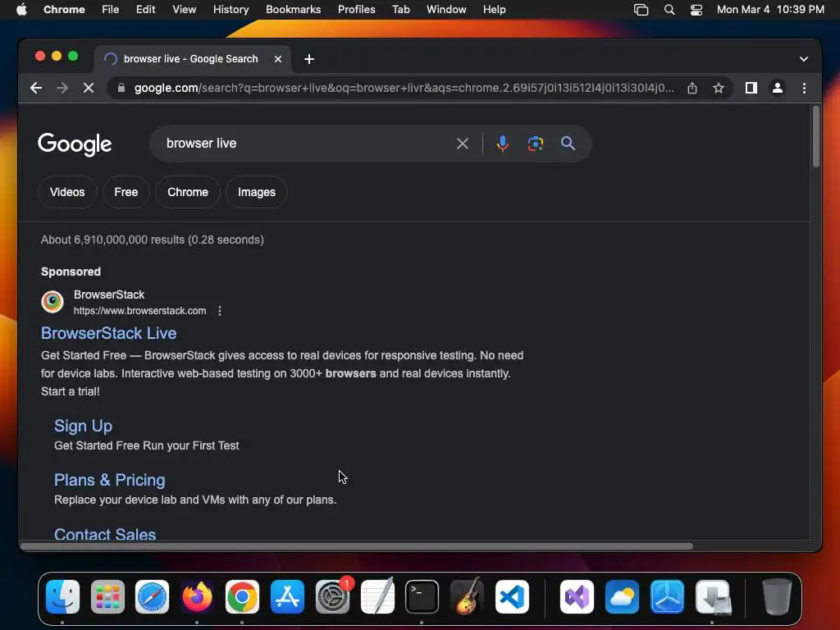Open Chrome three-dot menu
Image resolution: width=840 pixels, height=630 pixels.
[x=804, y=88]
